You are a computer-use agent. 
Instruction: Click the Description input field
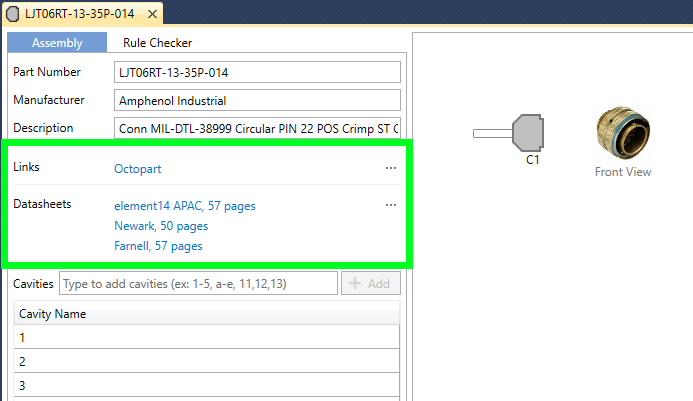point(257,128)
